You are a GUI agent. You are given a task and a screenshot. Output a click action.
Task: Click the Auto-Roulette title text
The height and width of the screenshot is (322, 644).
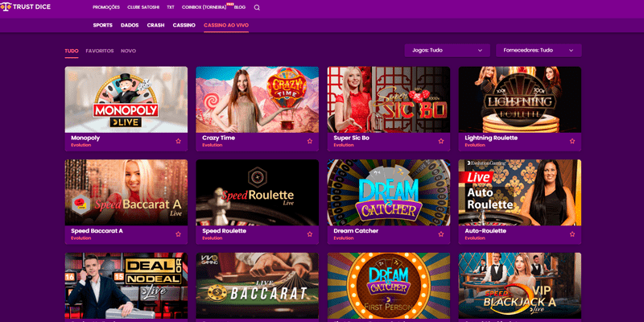pos(485,231)
